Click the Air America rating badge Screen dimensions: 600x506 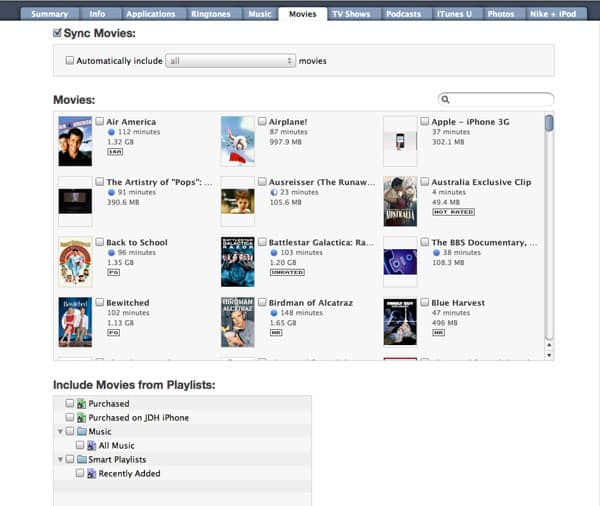115,152
